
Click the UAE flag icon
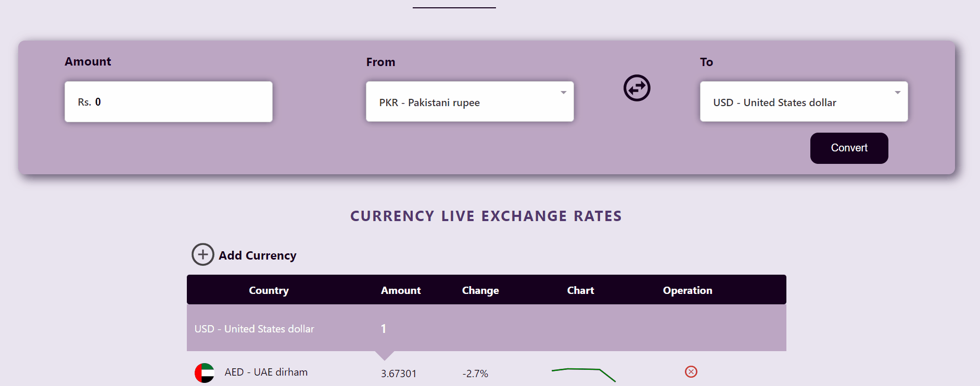pos(205,372)
